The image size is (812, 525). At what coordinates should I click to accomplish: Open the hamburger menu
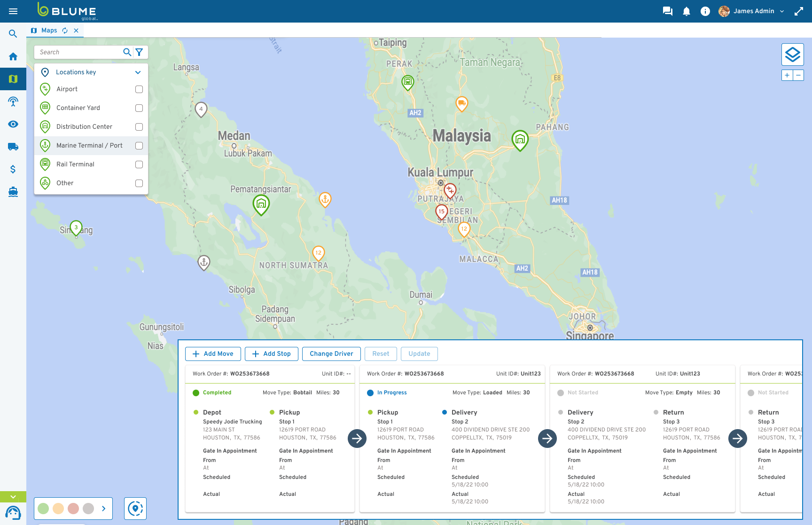click(x=13, y=11)
